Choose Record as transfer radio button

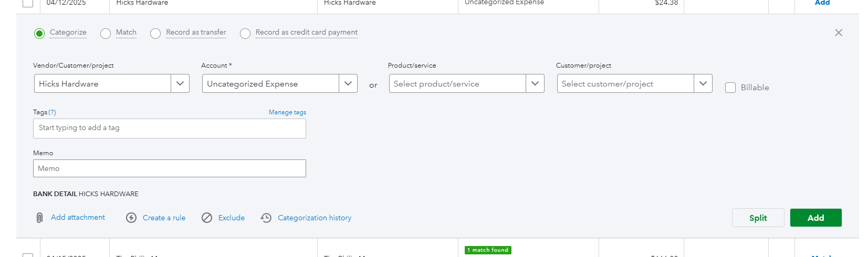pyautogui.click(x=155, y=34)
